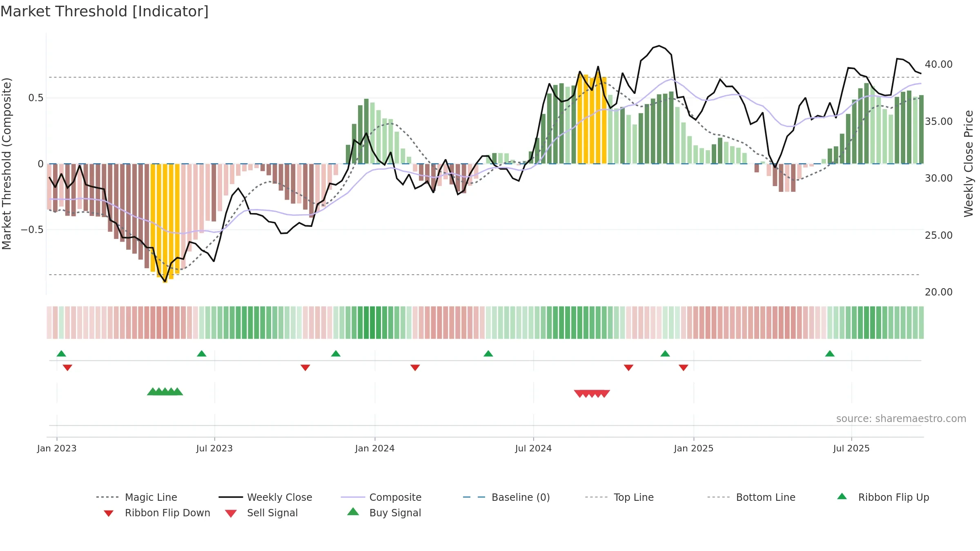Click the '25.00' price axis tick
Screen dimensions: 980x551
tap(938, 235)
